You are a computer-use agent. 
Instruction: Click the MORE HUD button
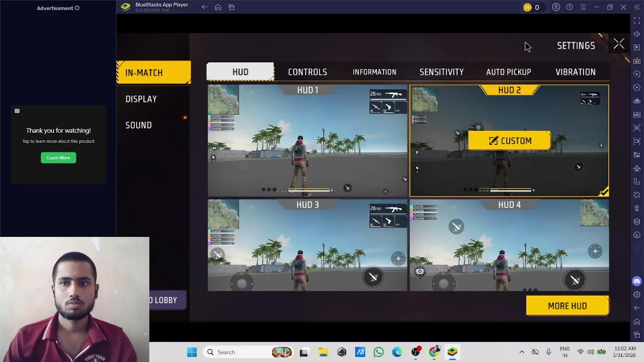pos(568,306)
